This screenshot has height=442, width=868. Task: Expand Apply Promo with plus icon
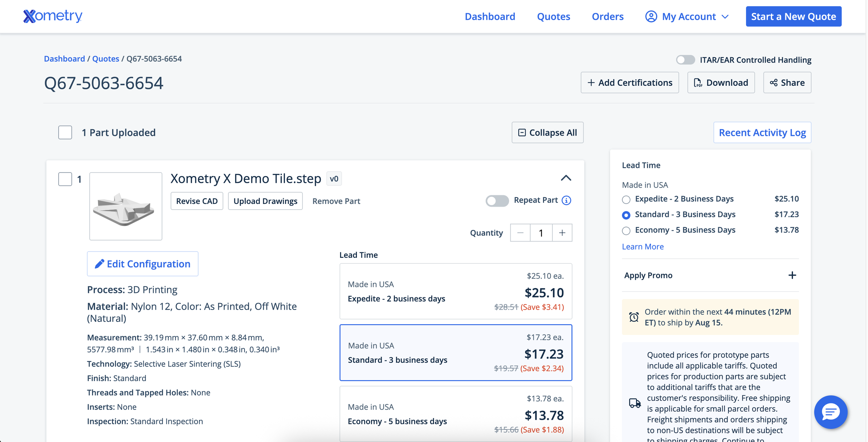coord(792,275)
